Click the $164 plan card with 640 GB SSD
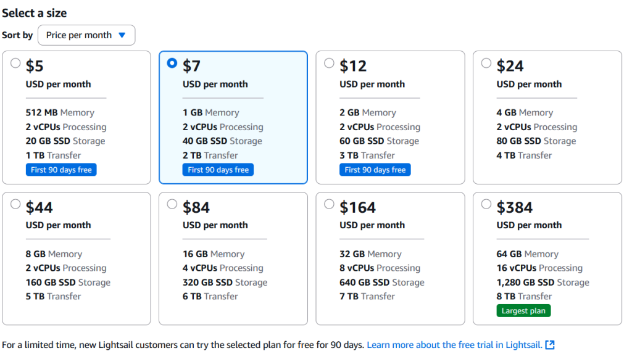Image resolution: width=632 pixels, height=364 pixels. coord(390,259)
